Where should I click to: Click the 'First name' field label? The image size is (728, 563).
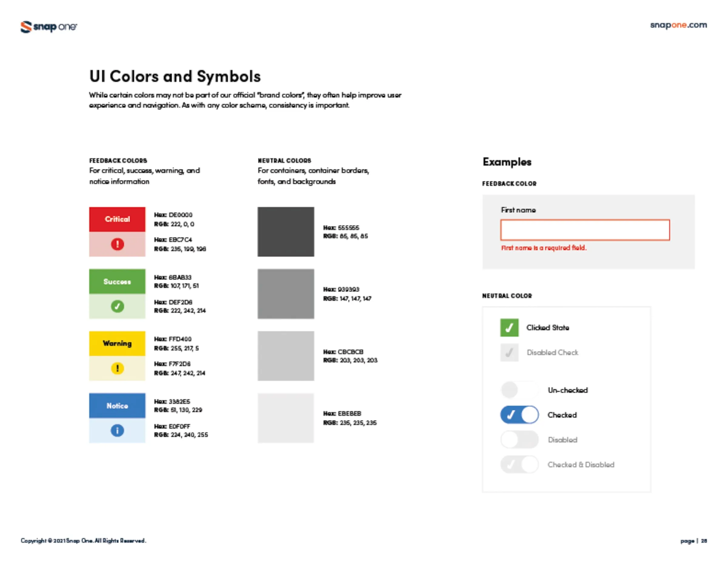[x=518, y=210]
